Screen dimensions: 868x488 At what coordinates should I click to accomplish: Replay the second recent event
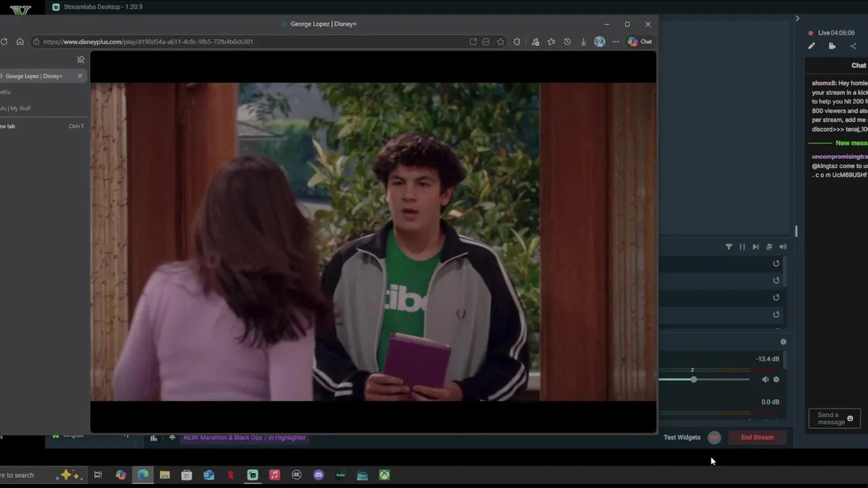(x=776, y=281)
